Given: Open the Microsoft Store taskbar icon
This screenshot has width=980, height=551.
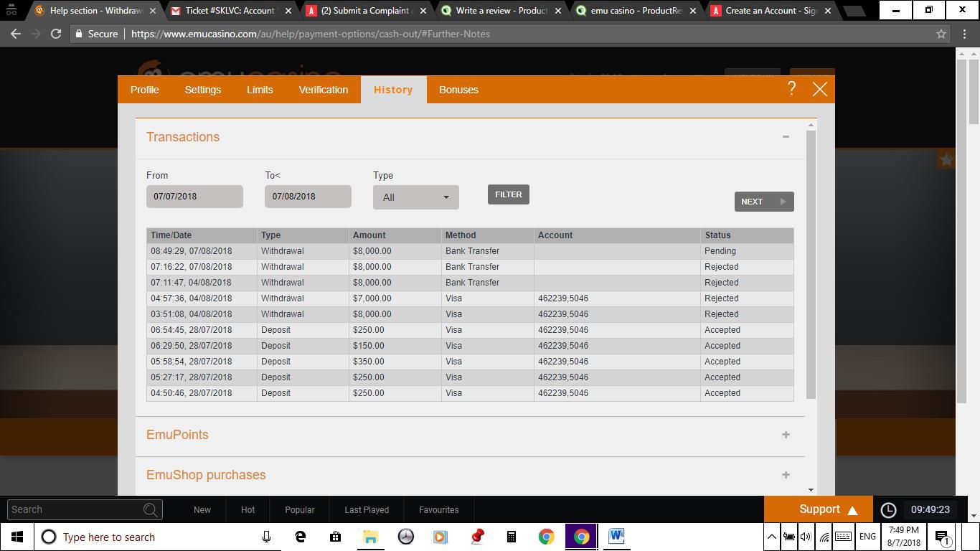Looking at the screenshot, I should (335, 537).
